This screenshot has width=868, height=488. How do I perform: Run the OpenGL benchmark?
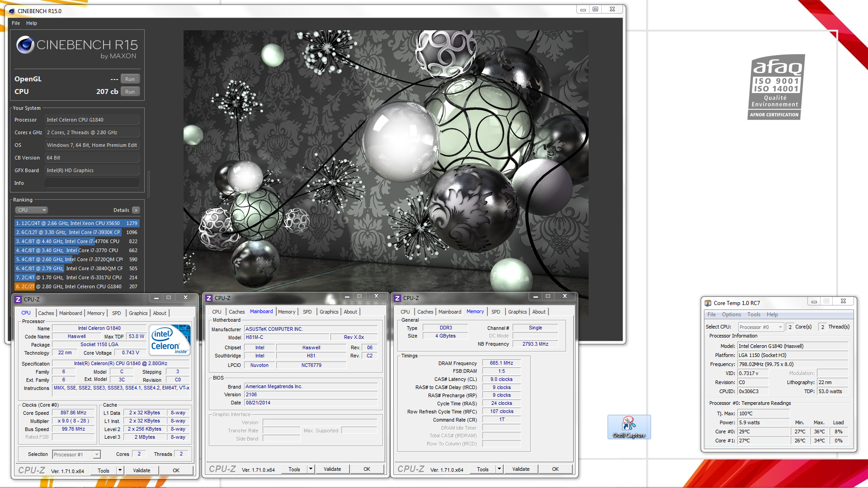coord(130,79)
